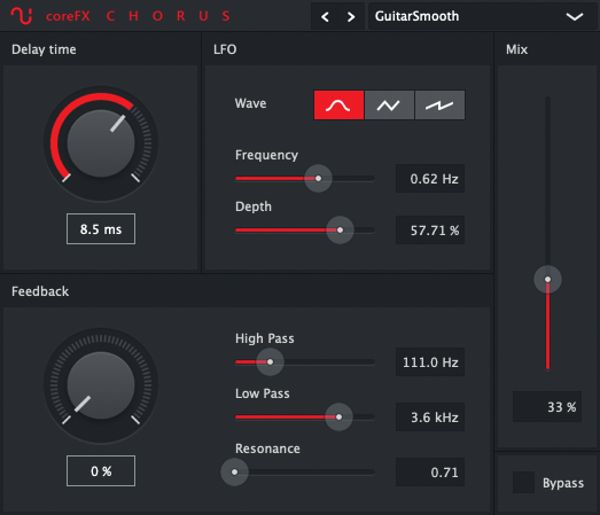The image size is (600, 515).
Task: Select the sawtooth wave LFO shape
Action: tap(440, 105)
